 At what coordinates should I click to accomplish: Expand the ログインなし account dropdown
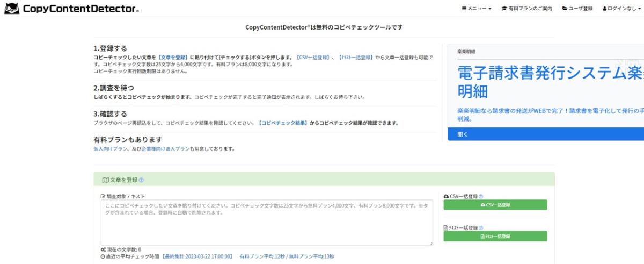click(622, 9)
